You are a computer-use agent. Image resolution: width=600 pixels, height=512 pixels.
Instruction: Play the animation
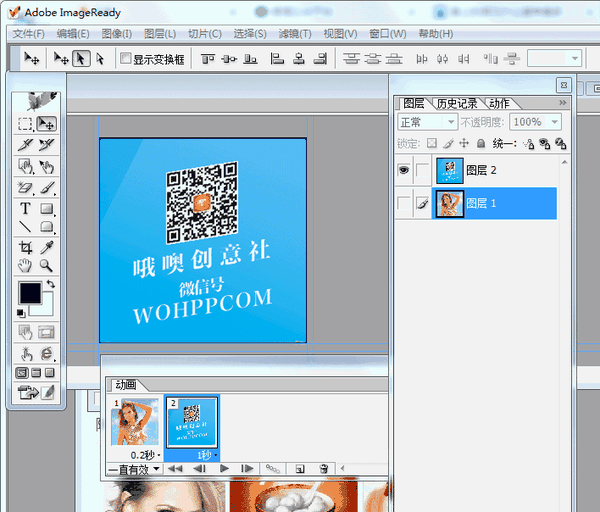[x=224, y=468]
